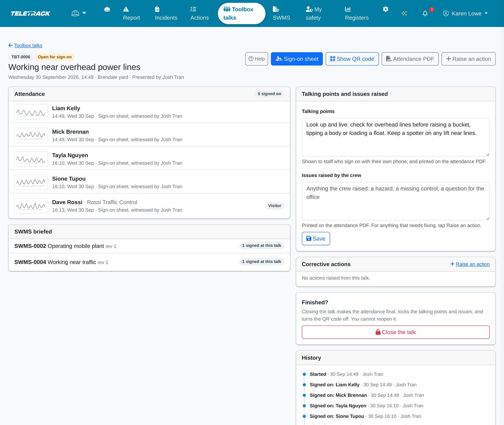This screenshot has height=425, width=504.
Task: Click the sparkle AI assistant icon
Action: click(404, 13)
